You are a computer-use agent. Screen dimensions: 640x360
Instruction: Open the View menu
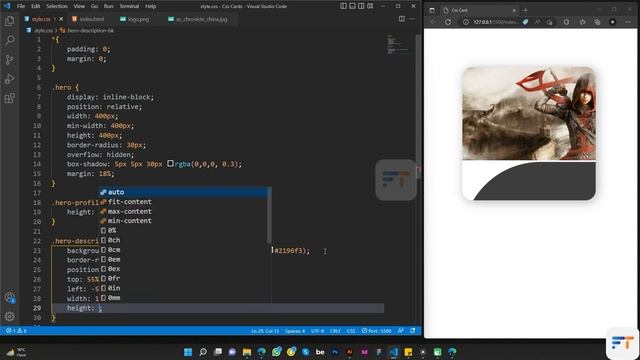pos(79,6)
